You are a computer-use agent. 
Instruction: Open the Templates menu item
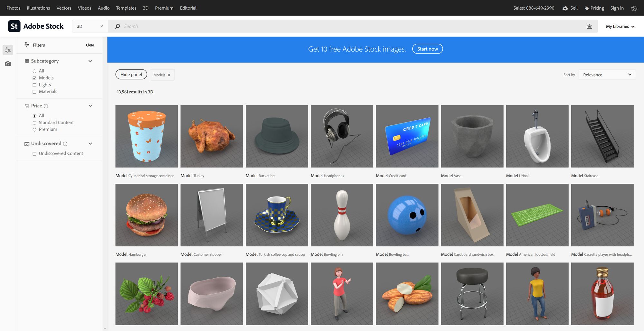click(x=126, y=8)
